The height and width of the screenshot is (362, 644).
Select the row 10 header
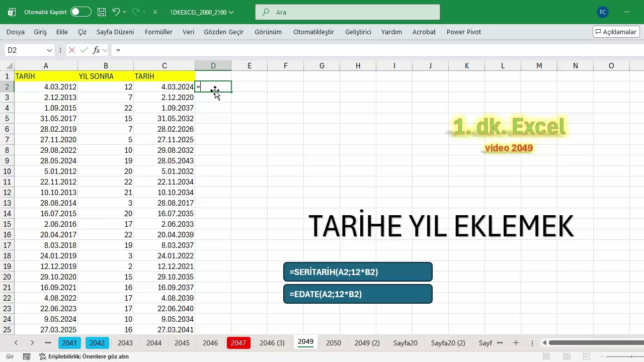point(7,171)
